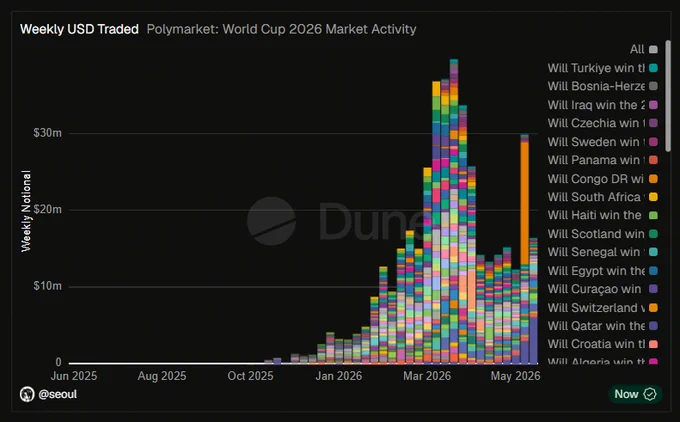Click the Senegal teal color swatch
The height and width of the screenshot is (422, 680).
653,252
